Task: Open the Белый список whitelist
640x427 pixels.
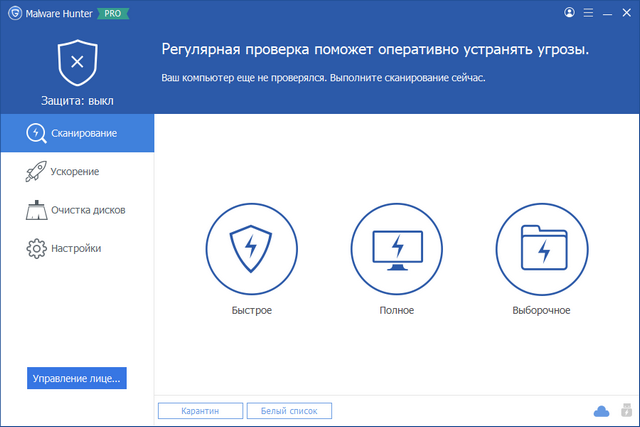Action: pos(288,411)
